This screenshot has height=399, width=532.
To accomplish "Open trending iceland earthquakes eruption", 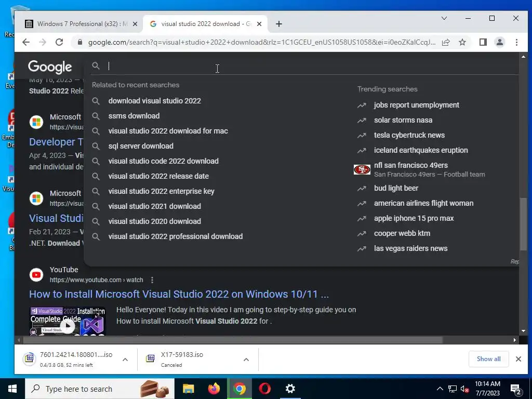I will tap(421, 150).
